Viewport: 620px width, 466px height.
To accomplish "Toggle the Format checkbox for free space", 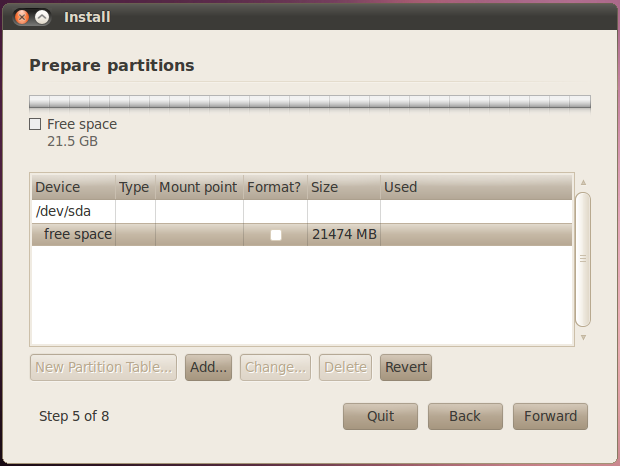I will (x=276, y=235).
